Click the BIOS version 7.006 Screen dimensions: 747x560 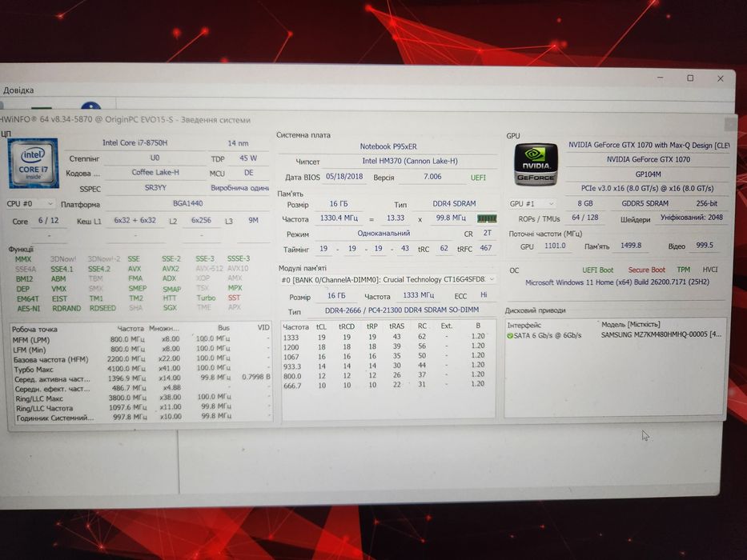(x=432, y=177)
